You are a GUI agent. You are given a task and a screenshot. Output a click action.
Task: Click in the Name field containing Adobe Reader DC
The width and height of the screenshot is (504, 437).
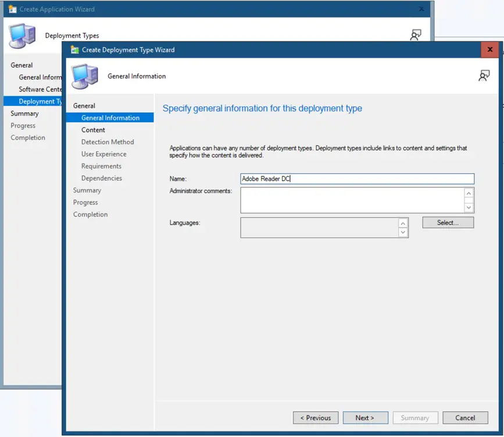click(x=357, y=179)
